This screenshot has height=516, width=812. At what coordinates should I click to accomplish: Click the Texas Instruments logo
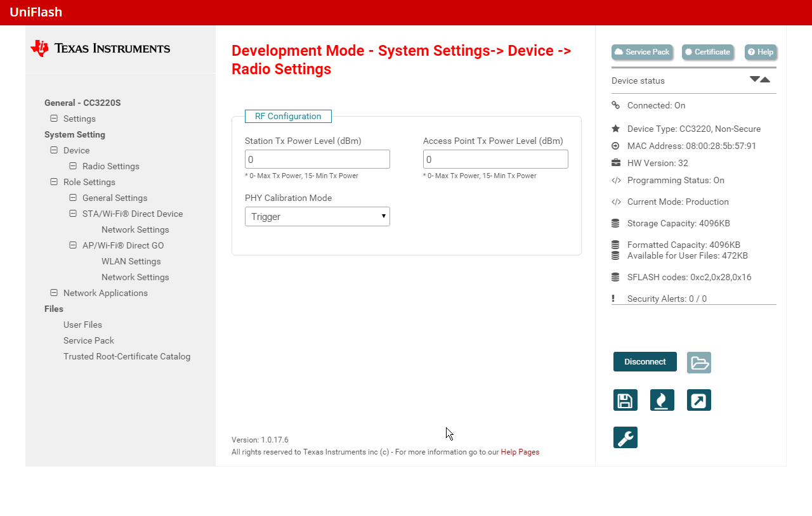pyautogui.click(x=101, y=48)
